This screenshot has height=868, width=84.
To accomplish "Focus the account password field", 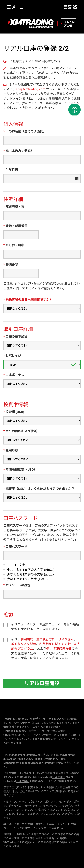I will [42, 556].
